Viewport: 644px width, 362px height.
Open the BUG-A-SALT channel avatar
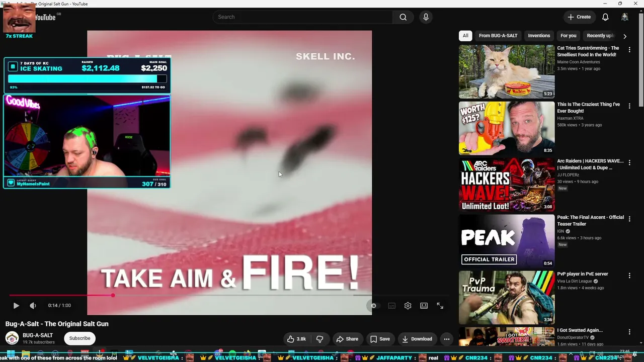(12, 338)
